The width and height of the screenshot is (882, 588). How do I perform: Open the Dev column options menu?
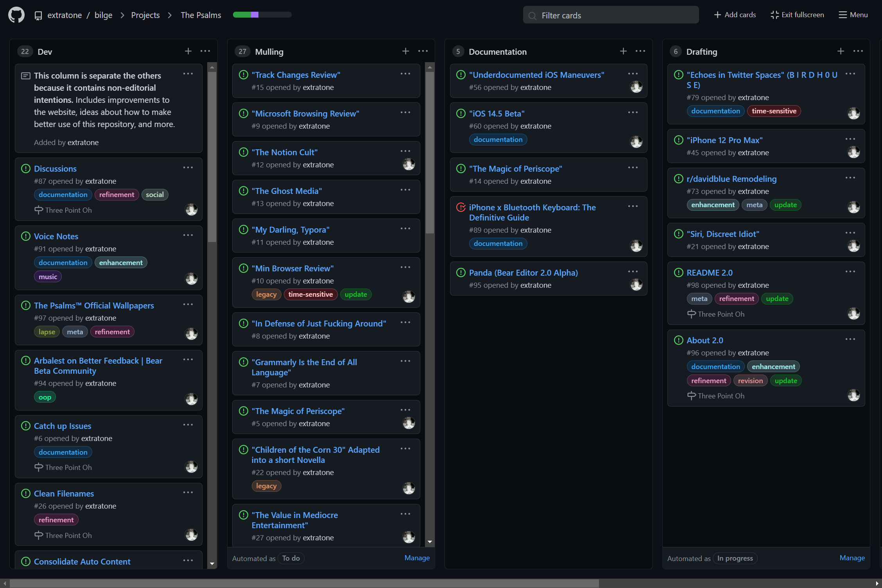[205, 51]
